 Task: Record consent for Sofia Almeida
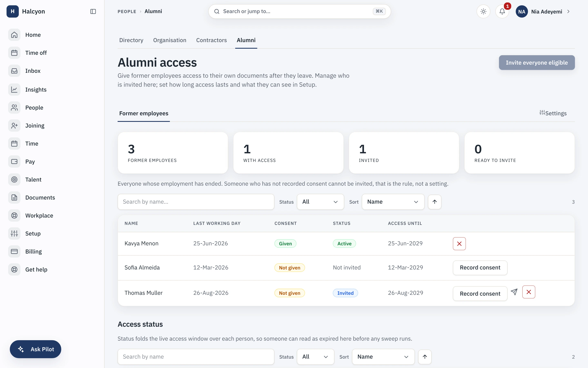point(480,268)
